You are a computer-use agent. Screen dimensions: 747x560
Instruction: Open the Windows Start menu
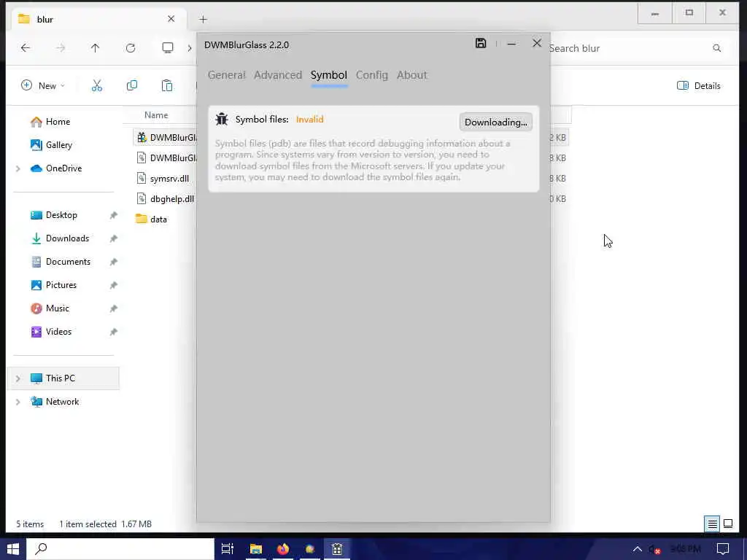[x=13, y=549]
